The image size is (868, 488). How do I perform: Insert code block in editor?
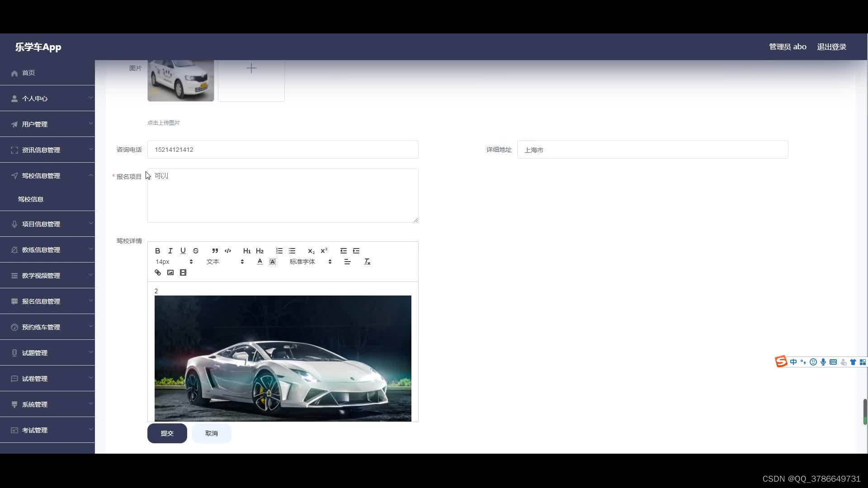[x=228, y=251]
